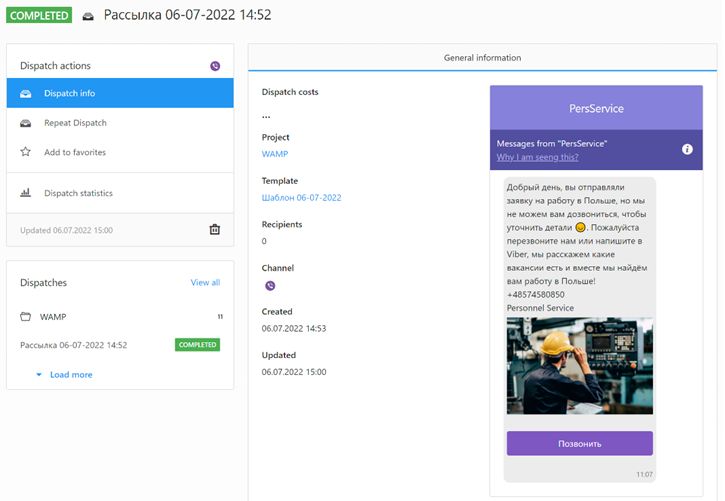Click the dispatch tray icon beside page title
Screen dimensions: 725x501
88,16
